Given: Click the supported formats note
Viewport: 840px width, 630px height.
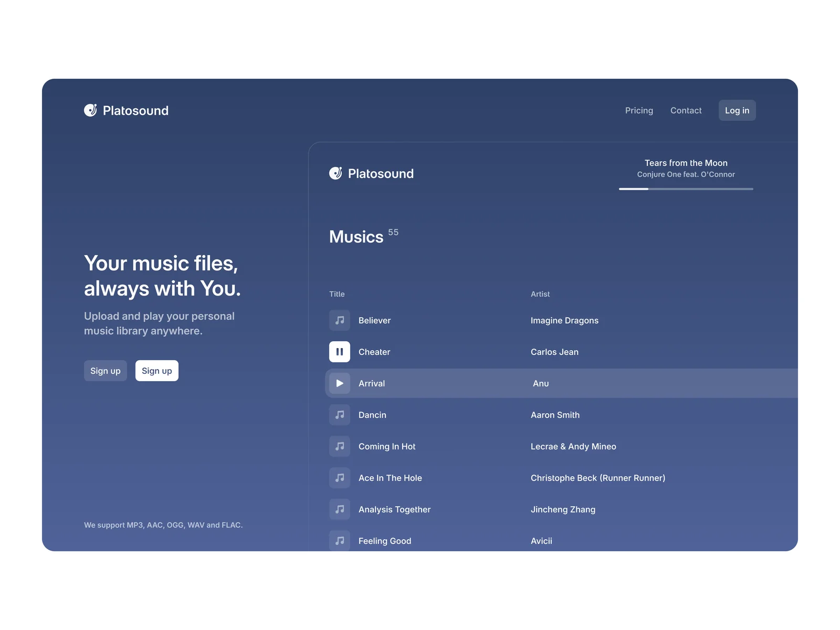Looking at the screenshot, I should [163, 525].
